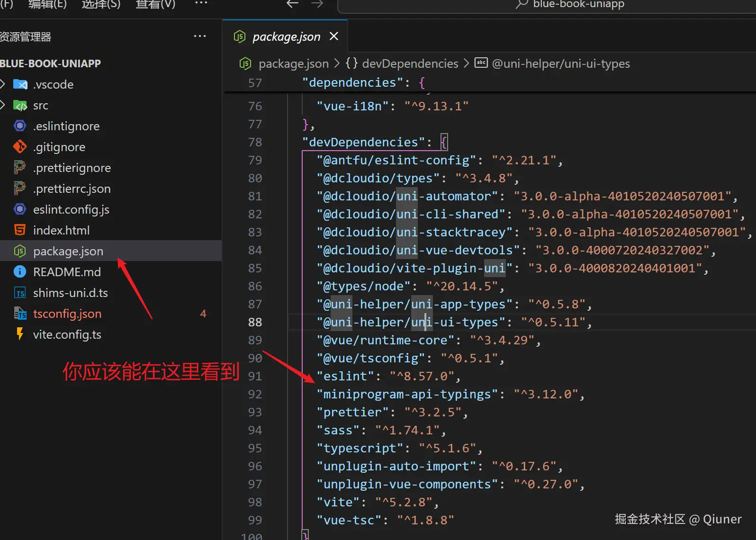This screenshot has height=540, width=756.
Task: Click line number 88 in gutter
Action: [255, 322]
